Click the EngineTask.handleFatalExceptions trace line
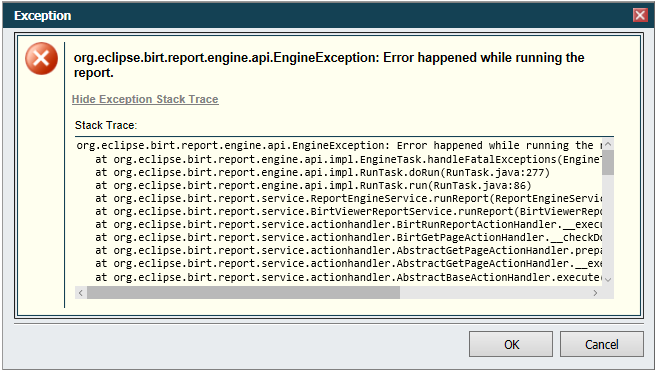The image size is (655, 370). click(348, 159)
